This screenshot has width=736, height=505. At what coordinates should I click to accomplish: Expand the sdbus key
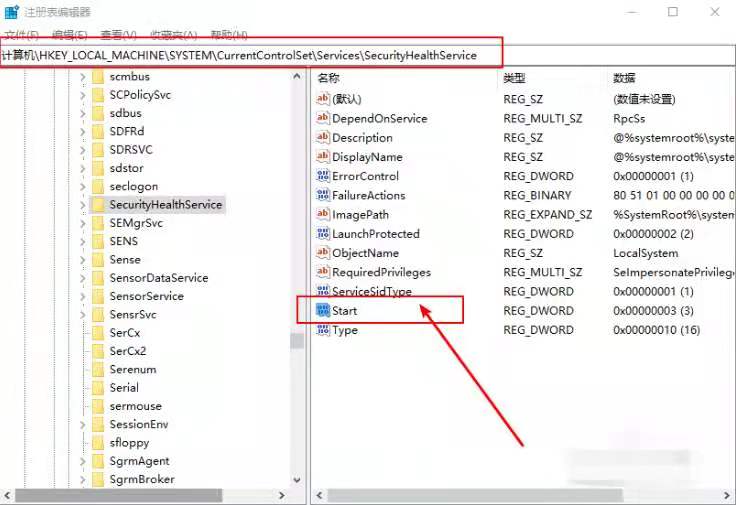tap(83, 113)
